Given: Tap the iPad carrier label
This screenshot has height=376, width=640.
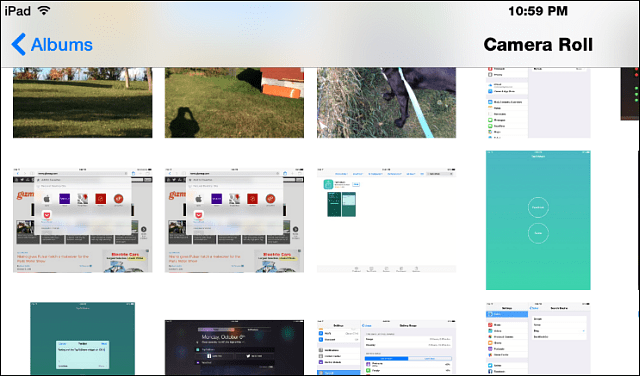Looking at the screenshot, I should [18, 11].
